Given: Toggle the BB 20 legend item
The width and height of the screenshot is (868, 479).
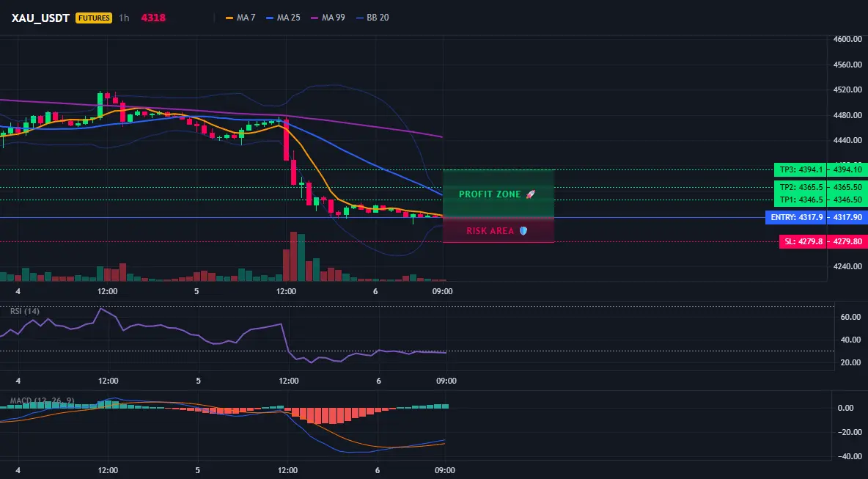Looking at the screenshot, I should [372, 18].
